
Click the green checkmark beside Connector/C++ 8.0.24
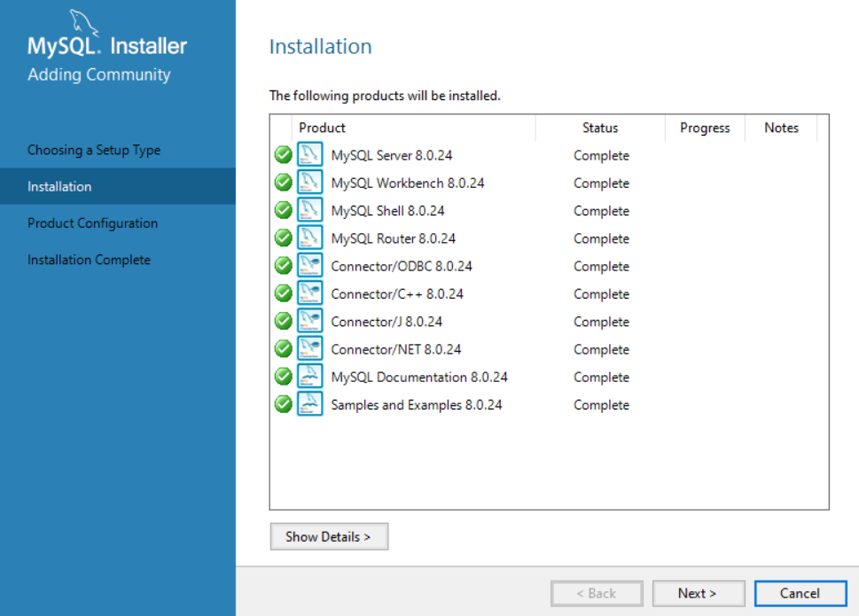pyautogui.click(x=283, y=293)
